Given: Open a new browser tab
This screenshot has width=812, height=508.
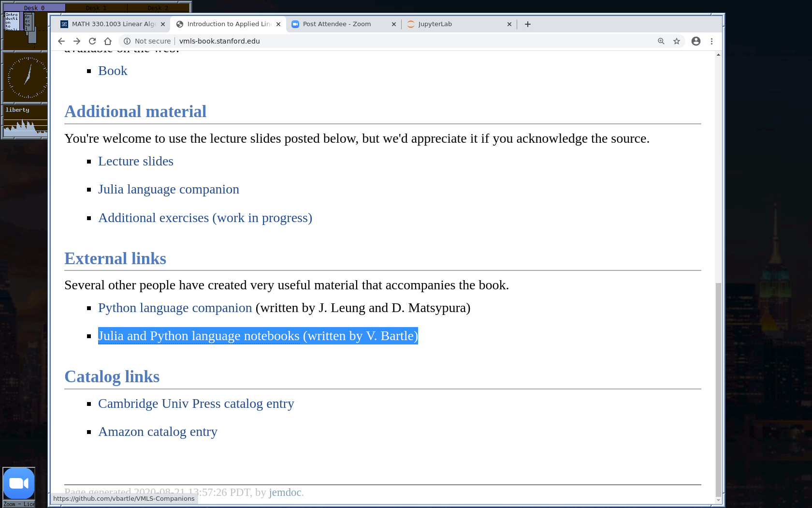Looking at the screenshot, I should click(528, 24).
